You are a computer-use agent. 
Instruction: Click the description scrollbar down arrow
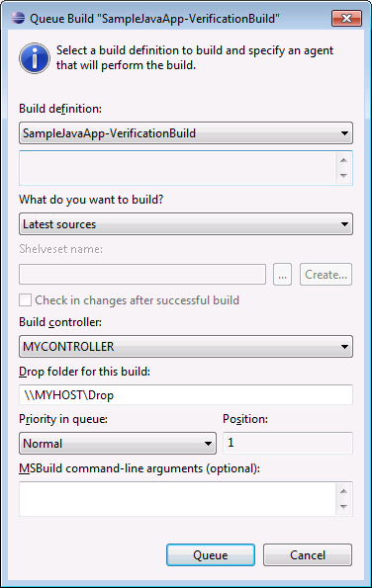click(x=343, y=175)
